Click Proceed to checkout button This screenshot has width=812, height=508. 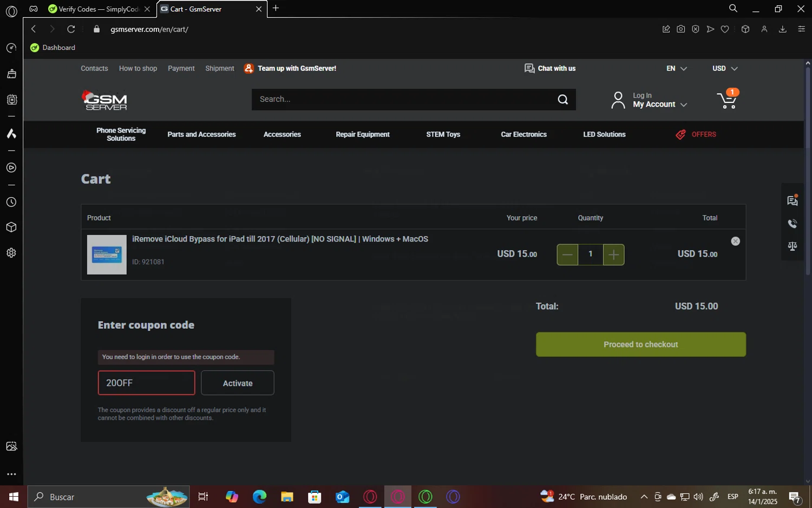coord(641,344)
